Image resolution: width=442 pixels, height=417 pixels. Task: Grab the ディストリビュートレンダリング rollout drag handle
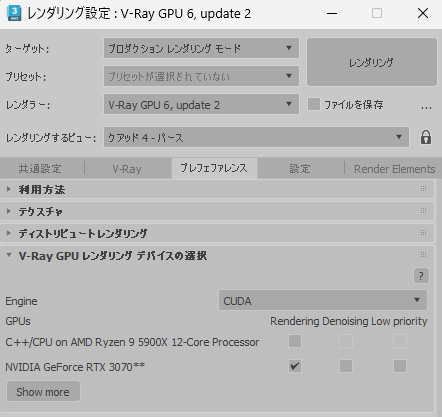click(x=423, y=232)
